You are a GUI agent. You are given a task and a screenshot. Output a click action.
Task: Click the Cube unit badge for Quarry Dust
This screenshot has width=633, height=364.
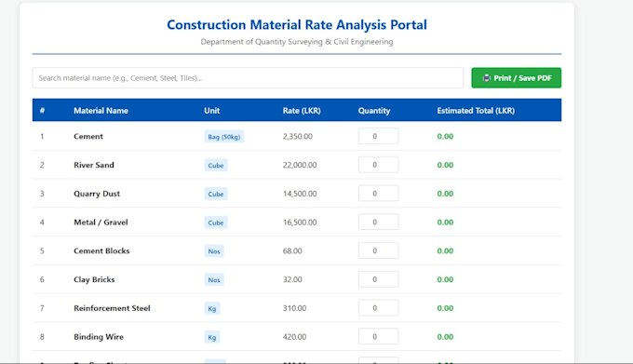[x=216, y=195]
